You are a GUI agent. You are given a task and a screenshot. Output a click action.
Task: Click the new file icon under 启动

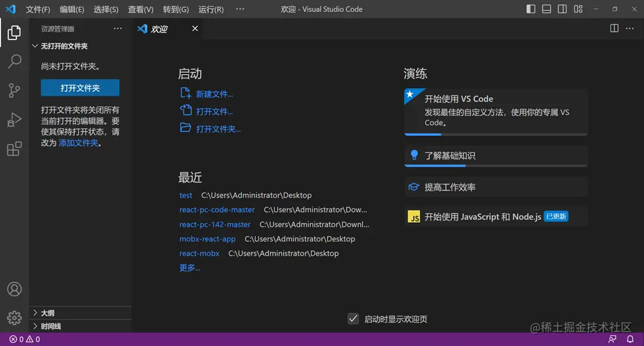186,93
